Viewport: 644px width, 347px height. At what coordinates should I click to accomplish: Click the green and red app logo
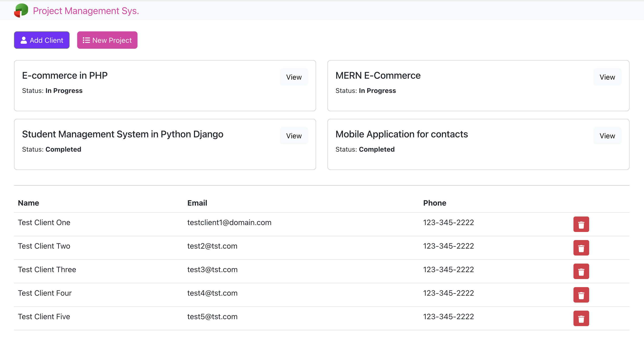pyautogui.click(x=21, y=10)
